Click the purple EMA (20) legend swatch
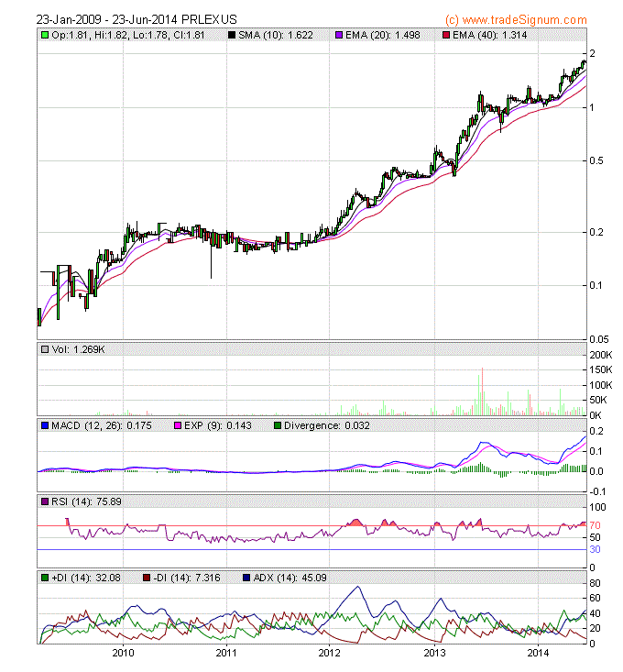Screen dimensions: 623x672 click(x=339, y=35)
